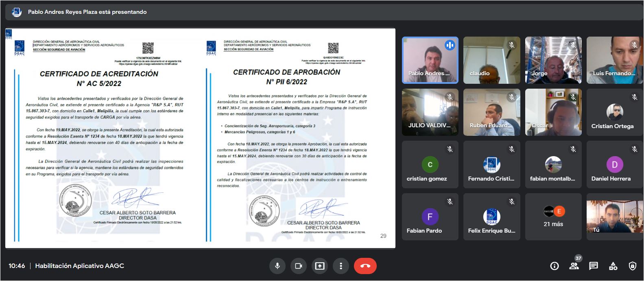Open the activities shapes icon
Screen dimensions: 644x281
(x=613, y=266)
